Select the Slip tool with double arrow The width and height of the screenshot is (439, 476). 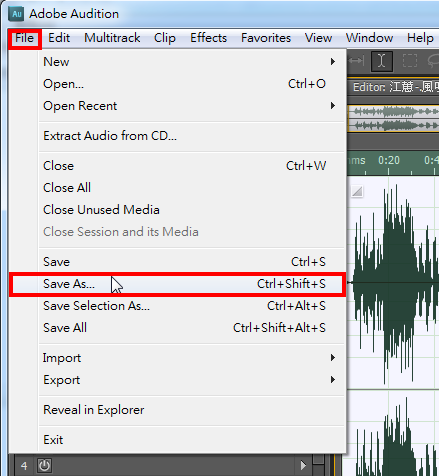coord(356,61)
